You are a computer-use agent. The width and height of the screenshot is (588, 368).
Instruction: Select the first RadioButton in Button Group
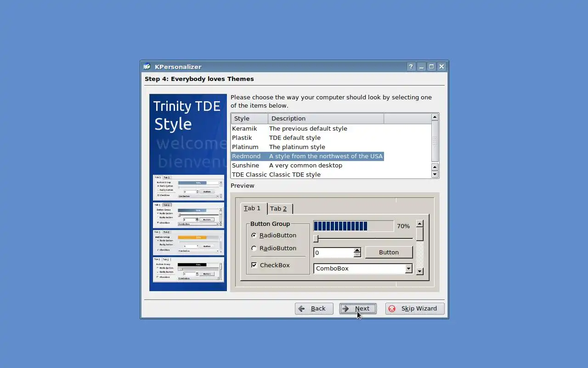click(x=274, y=235)
